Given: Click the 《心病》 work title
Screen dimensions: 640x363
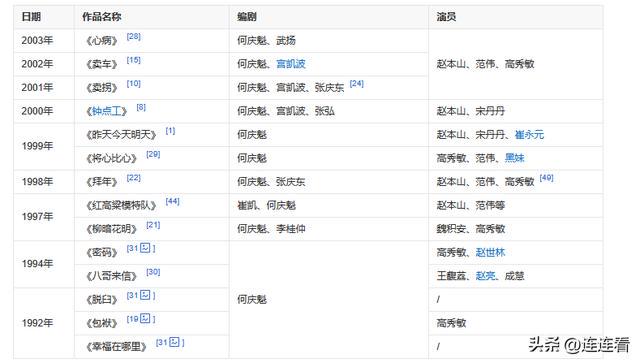Looking at the screenshot, I should coord(102,41).
